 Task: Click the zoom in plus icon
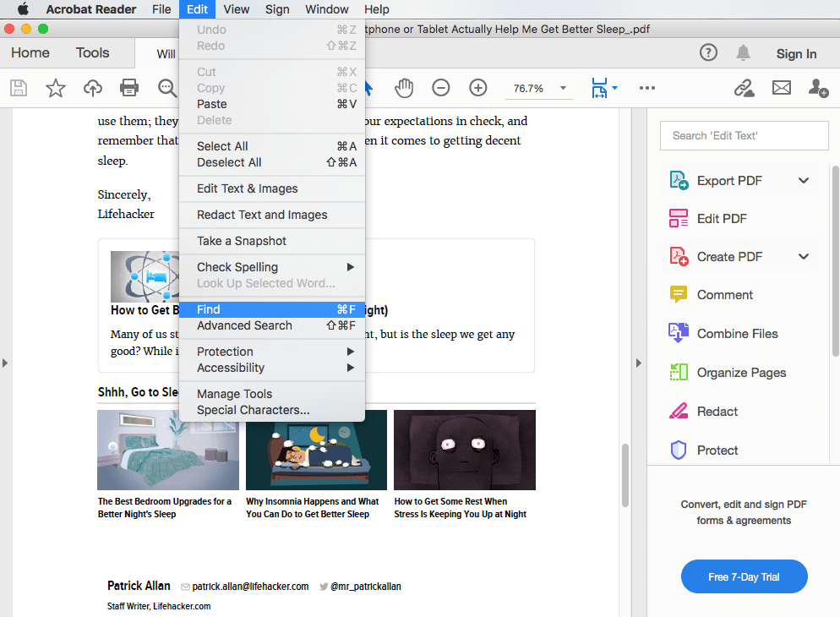(x=477, y=88)
